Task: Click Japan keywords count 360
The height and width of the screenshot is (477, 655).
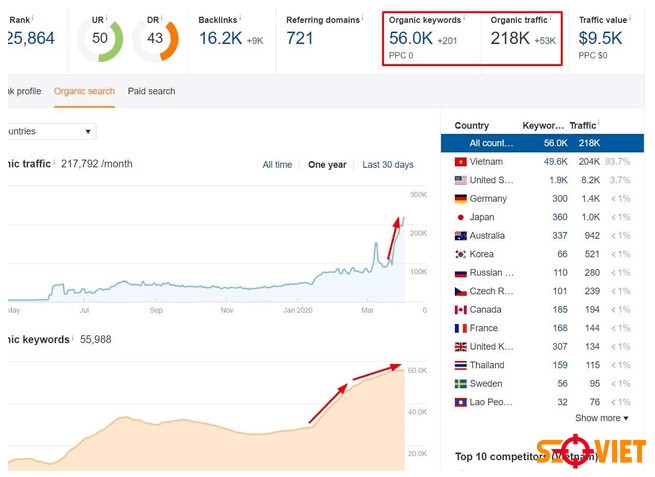Action: tap(560, 217)
